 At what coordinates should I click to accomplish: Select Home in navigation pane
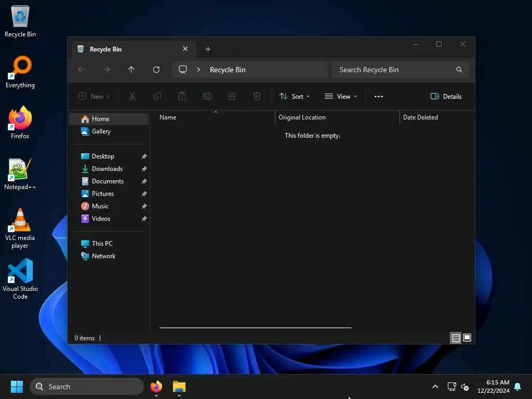[109, 119]
